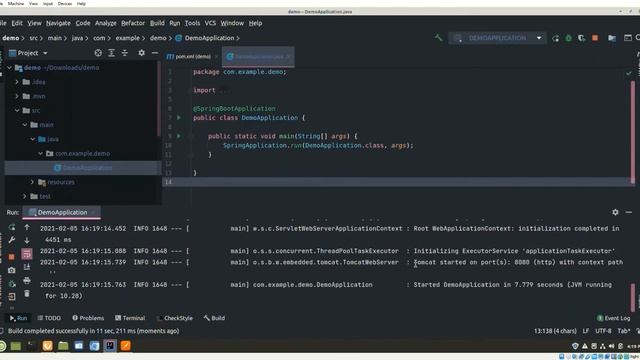Image resolution: width=640 pixels, height=360 pixels.
Task: Stop the process in the Run panel
Action: tap(11, 257)
